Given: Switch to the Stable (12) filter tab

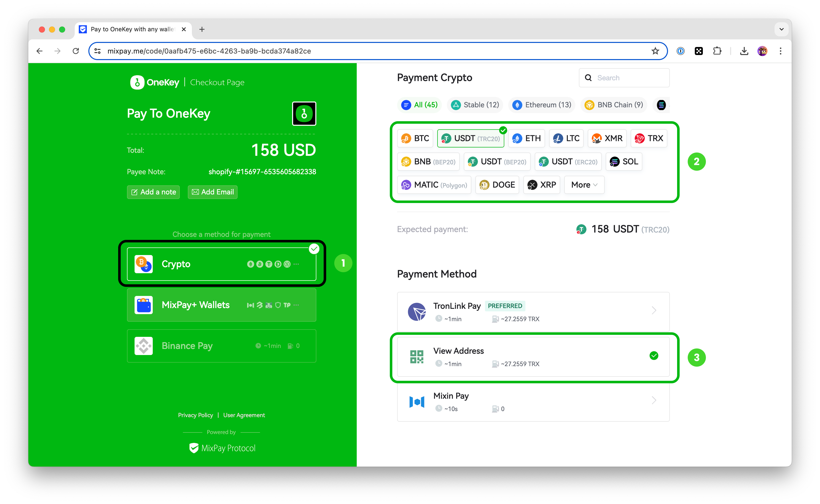Looking at the screenshot, I should click(475, 105).
